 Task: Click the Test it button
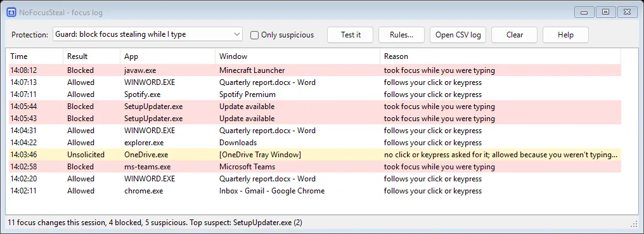coord(351,35)
